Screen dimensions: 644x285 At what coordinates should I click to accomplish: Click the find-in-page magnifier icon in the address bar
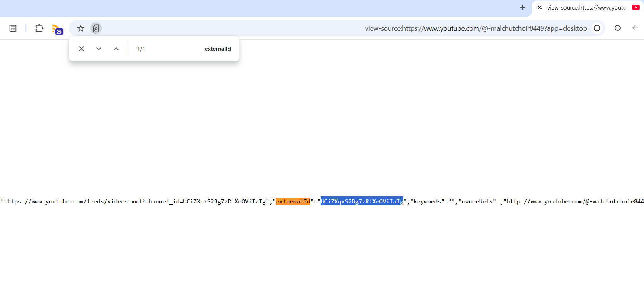coord(96,28)
